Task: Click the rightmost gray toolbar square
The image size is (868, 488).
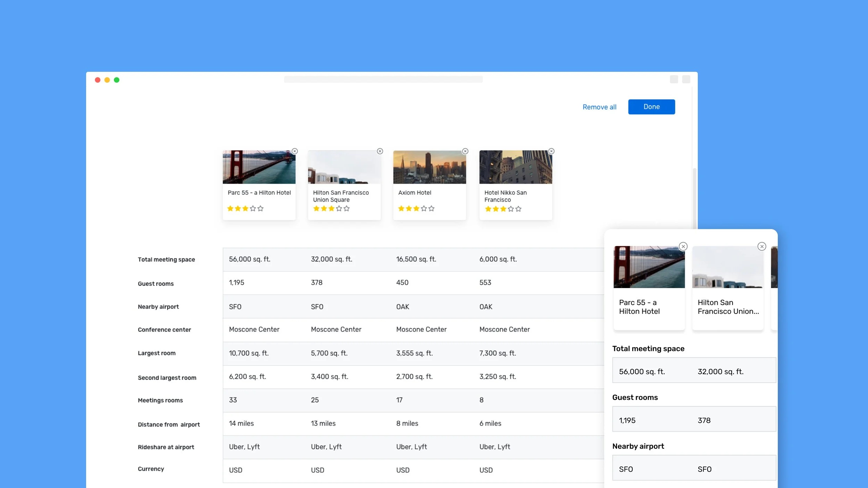Action: click(686, 79)
